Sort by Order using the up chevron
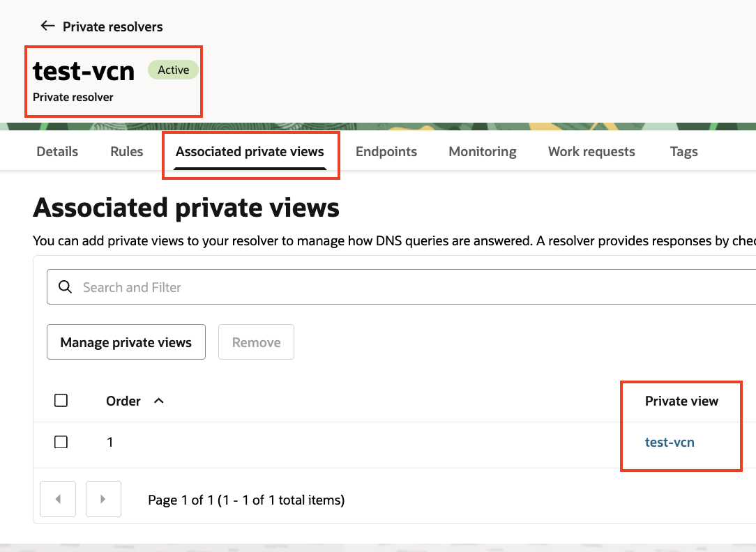This screenshot has width=756, height=552. (158, 401)
